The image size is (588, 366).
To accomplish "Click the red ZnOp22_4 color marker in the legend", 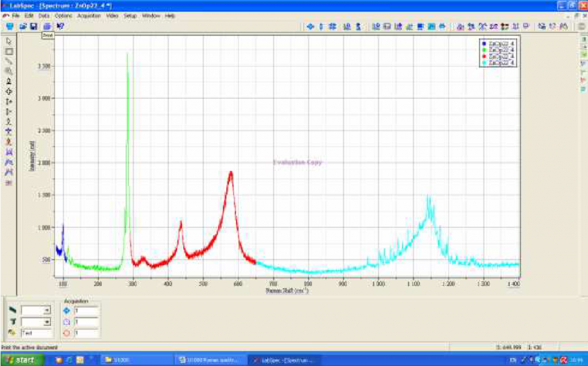I will [x=485, y=56].
